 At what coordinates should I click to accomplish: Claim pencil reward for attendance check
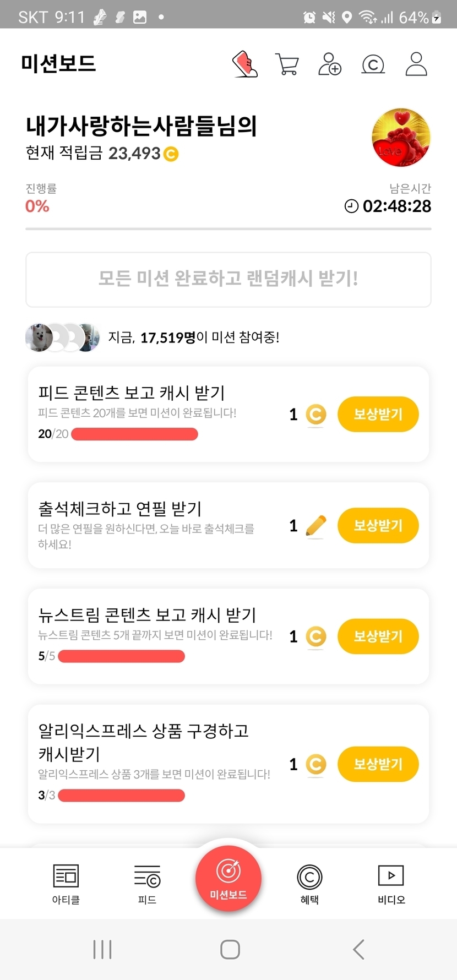378,525
